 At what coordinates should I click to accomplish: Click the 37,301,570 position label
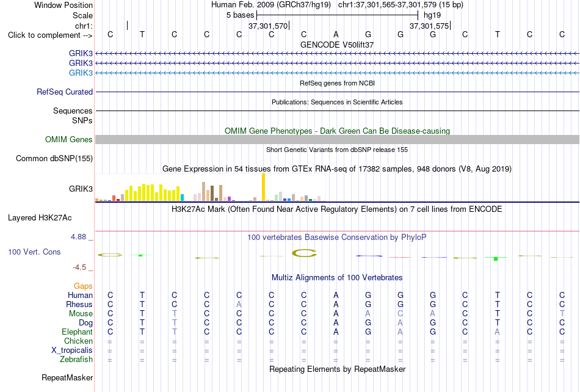268,26
